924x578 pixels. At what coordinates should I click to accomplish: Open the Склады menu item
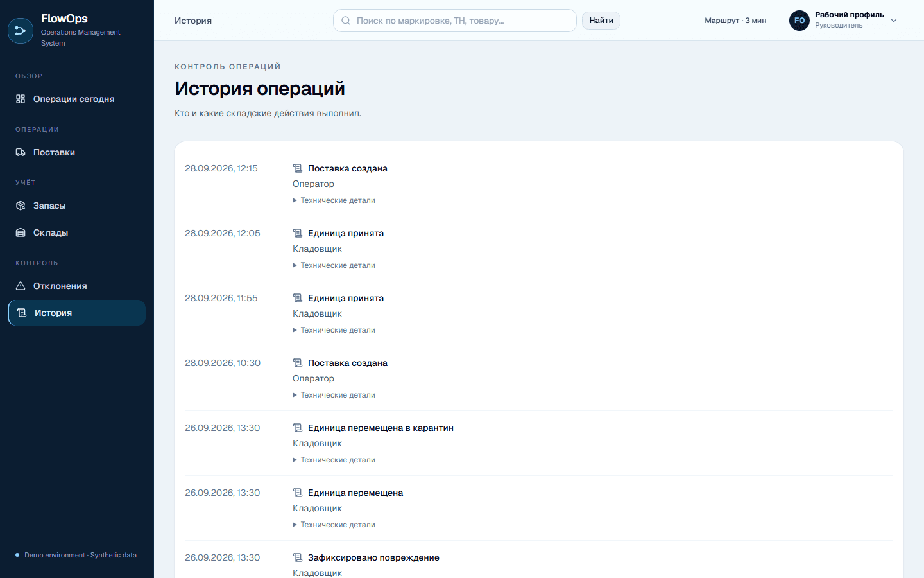(x=77, y=232)
